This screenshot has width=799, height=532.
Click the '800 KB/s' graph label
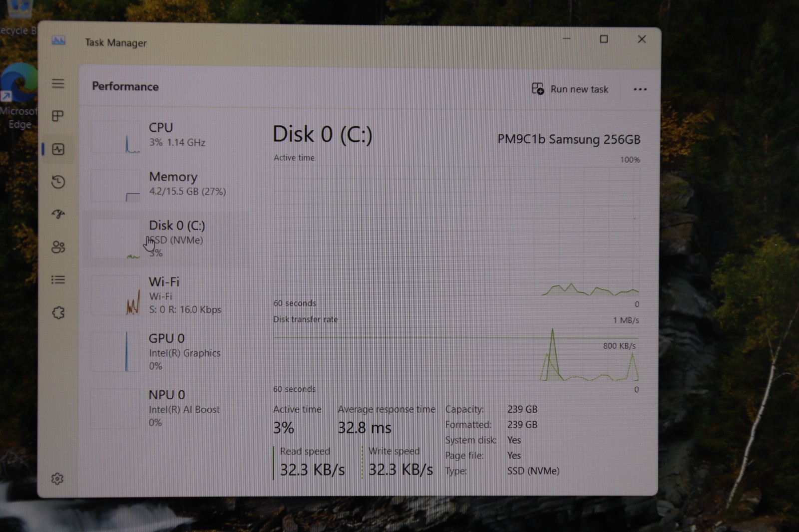pyautogui.click(x=619, y=346)
